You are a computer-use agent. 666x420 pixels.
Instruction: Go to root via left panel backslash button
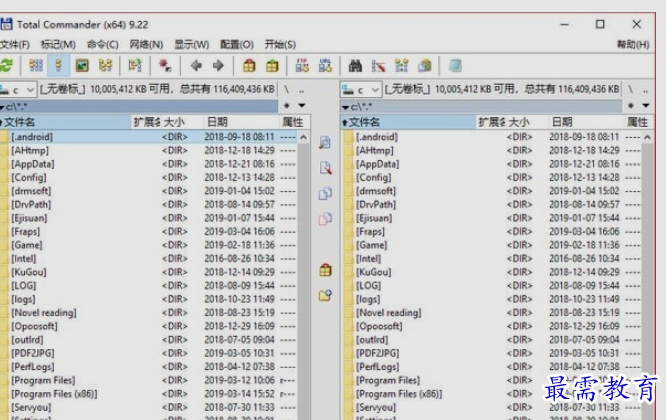coord(287,90)
